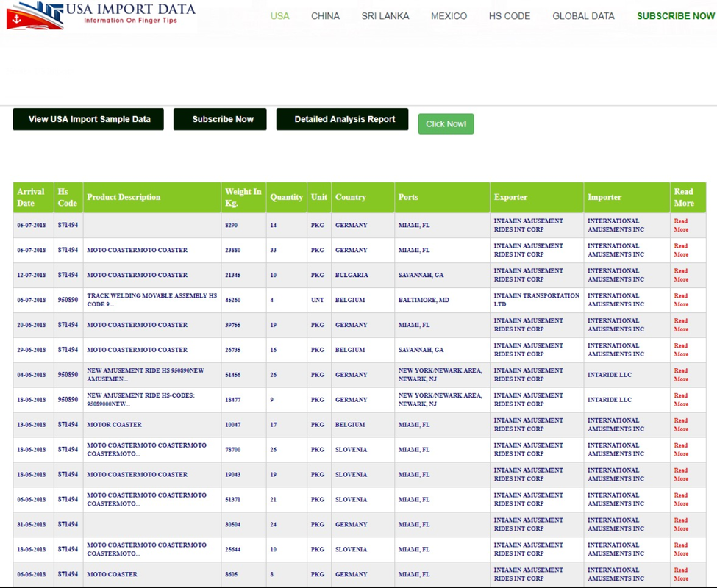This screenshot has width=717, height=588.
Task: Open Read More for weight 18477 row
Action: 681,399
